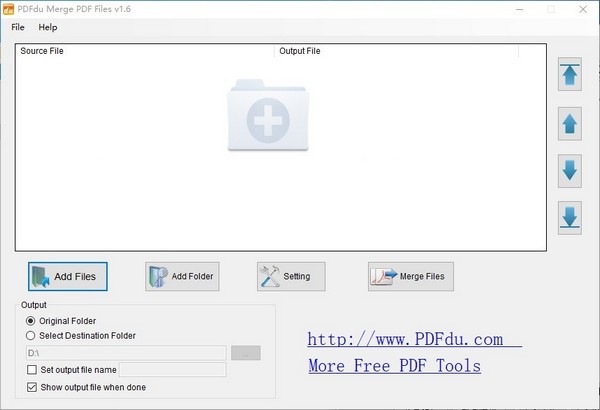
Task: Click the PDFdu app icon in title bar
Action: click(x=8, y=9)
